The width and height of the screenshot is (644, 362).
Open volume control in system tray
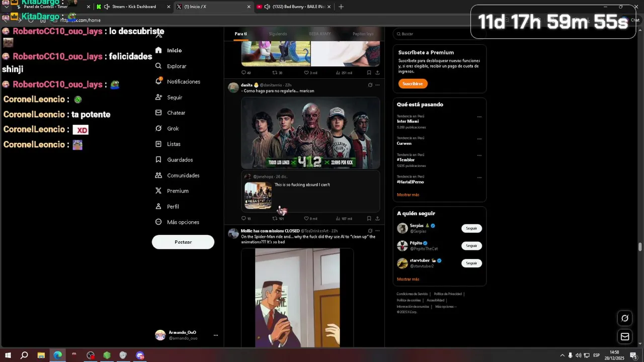tap(578, 355)
